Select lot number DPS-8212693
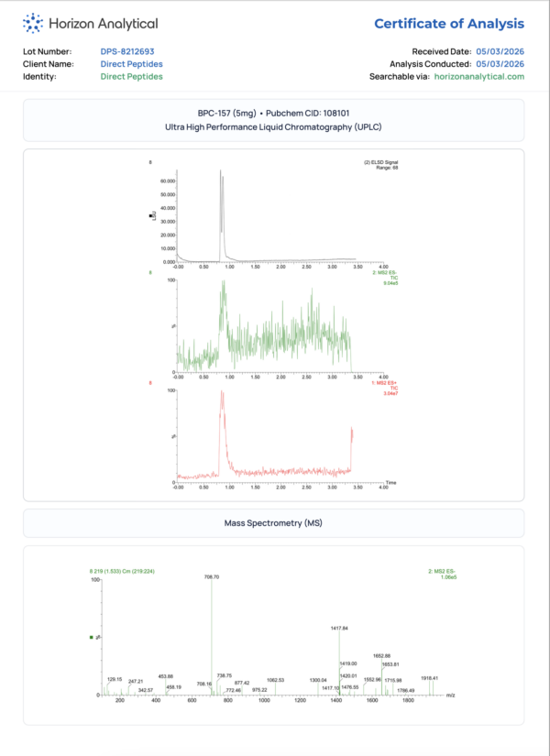This screenshot has height=756, width=550. coord(127,51)
